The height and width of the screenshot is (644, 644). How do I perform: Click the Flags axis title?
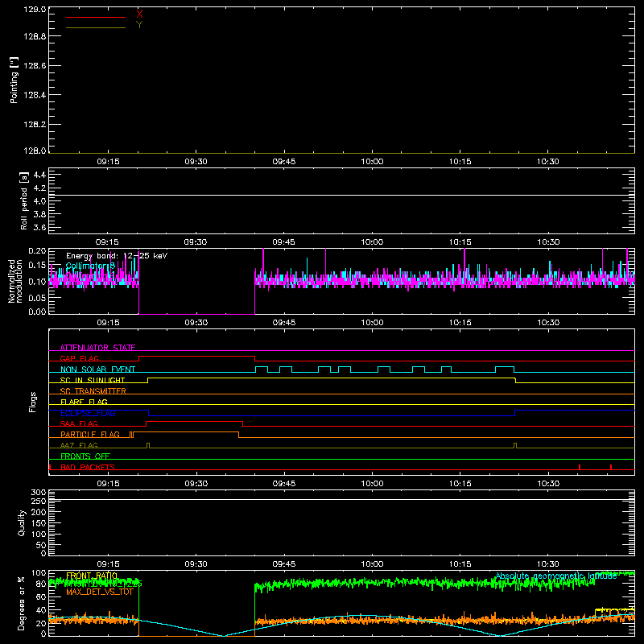pyautogui.click(x=33, y=402)
